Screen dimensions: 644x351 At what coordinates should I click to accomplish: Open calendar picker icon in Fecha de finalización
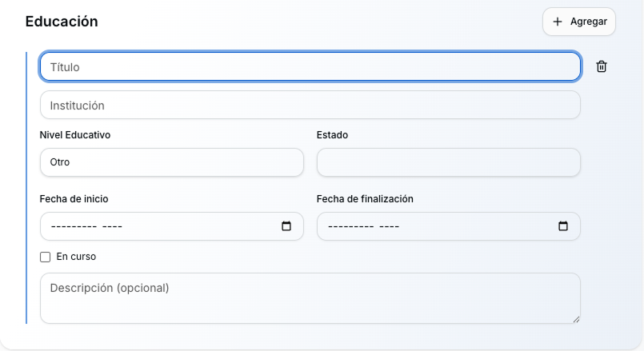point(563,226)
